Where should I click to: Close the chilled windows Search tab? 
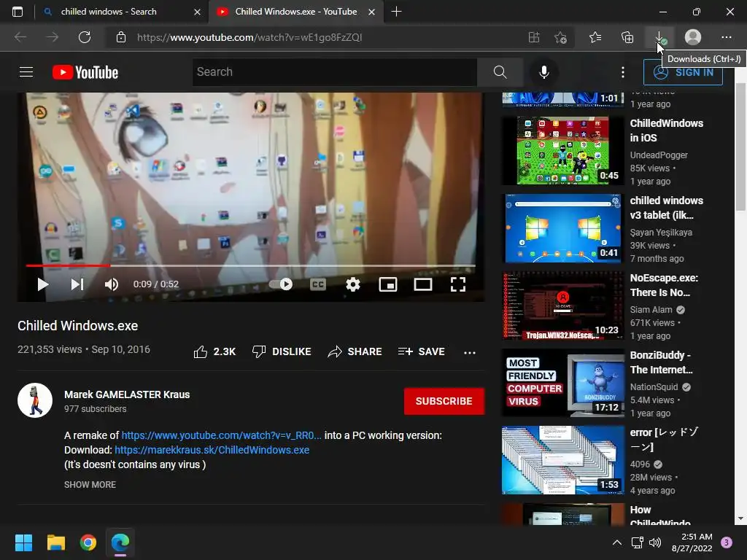[x=197, y=12]
